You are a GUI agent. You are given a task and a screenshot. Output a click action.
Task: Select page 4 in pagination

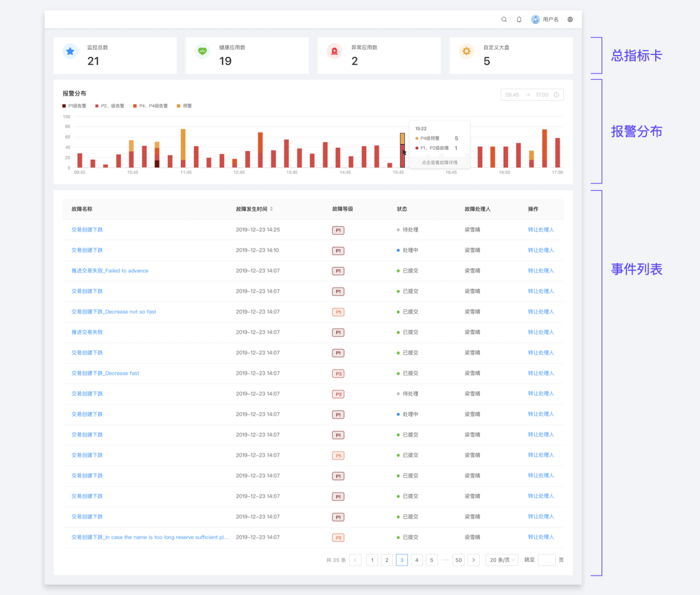(417, 559)
